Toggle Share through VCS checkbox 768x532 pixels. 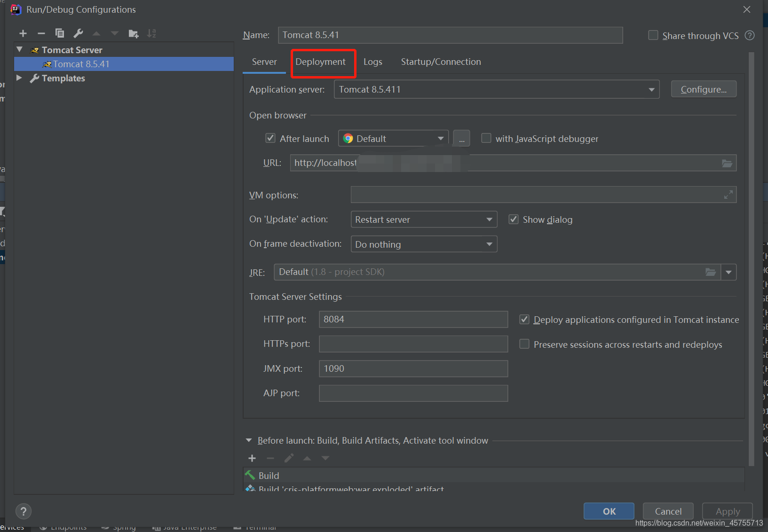(653, 35)
